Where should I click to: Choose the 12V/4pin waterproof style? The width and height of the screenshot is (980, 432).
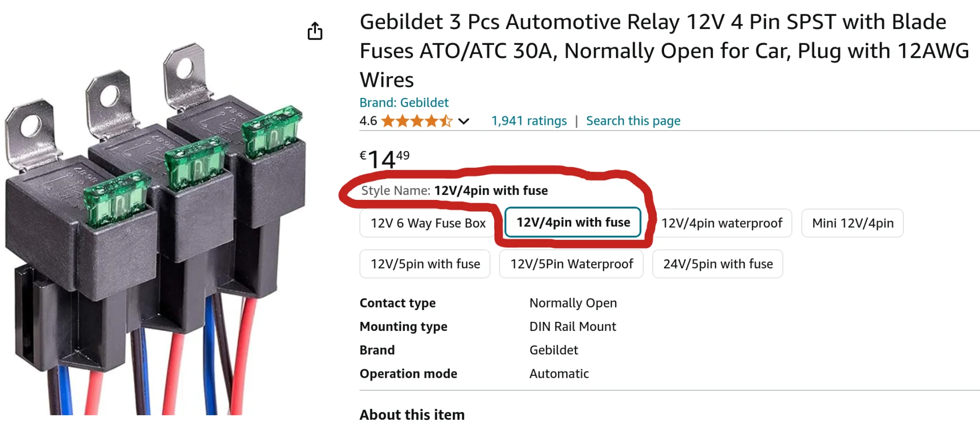point(722,223)
